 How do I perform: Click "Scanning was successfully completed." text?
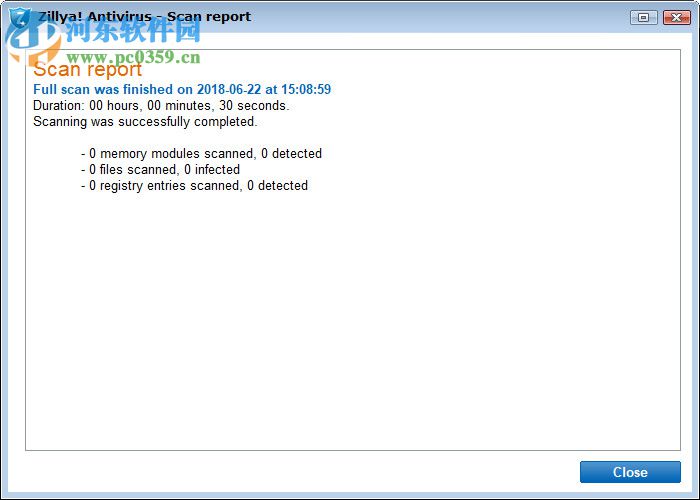[145, 121]
